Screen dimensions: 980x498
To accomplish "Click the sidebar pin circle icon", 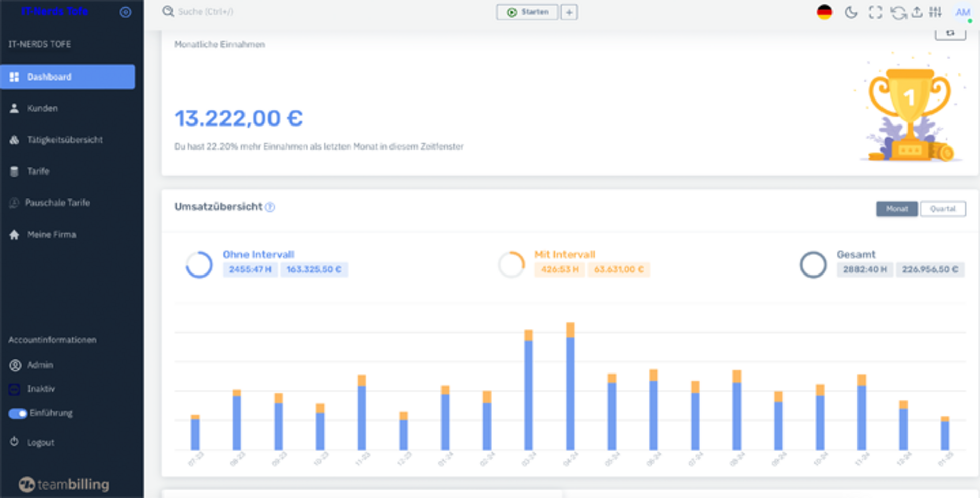I will [x=125, y=12].
